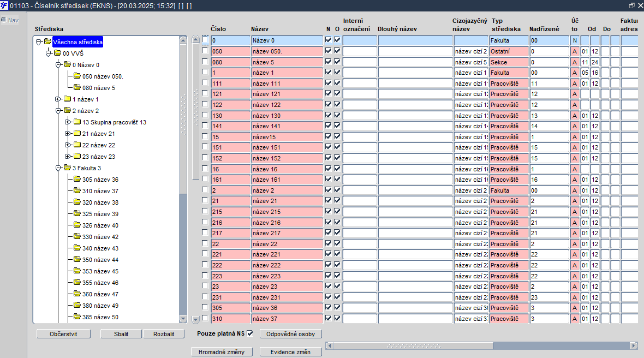
Task: Click horizontal scrollbar right arrow
Action: (634, 345)
